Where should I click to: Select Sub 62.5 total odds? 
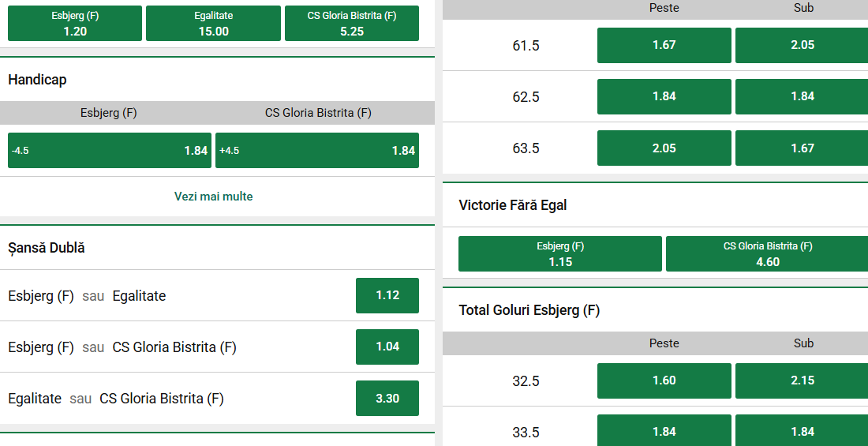click(x=802, y=96)
